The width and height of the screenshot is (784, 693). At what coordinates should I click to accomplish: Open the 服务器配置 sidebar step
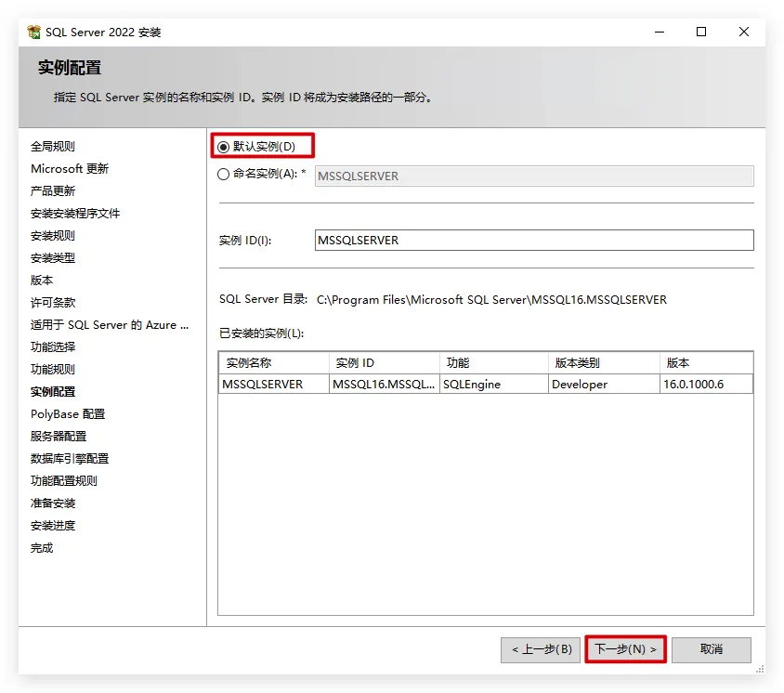59,437
